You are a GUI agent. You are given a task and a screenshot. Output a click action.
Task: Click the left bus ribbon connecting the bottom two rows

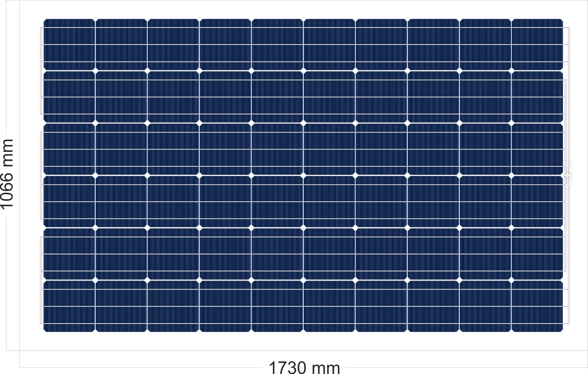click(x=41, y=280)
